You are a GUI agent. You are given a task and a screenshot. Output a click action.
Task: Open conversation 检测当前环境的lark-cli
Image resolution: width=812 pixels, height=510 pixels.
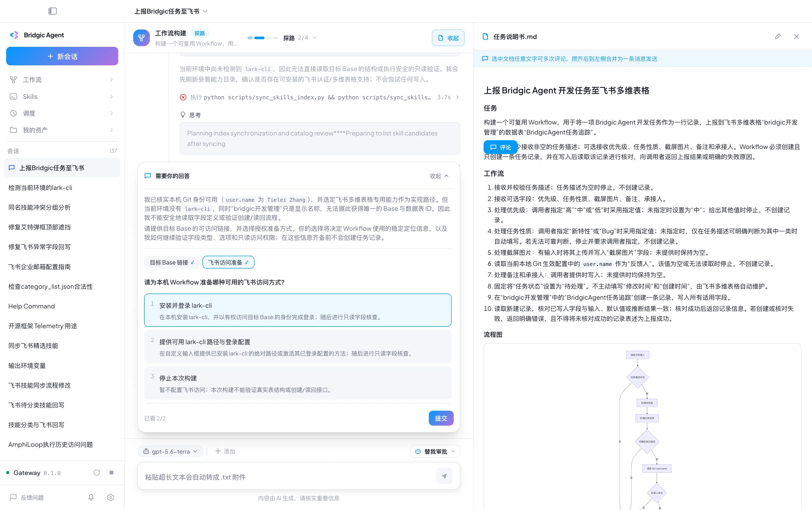(x=62, y=188)
